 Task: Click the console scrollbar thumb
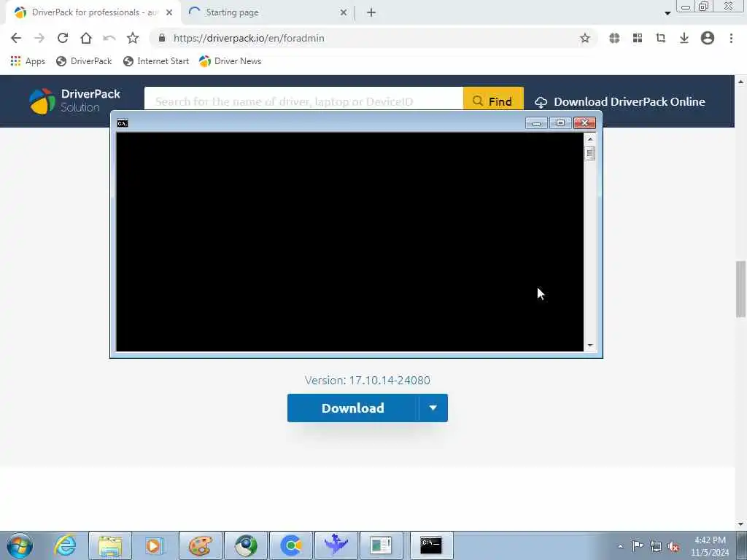tap(589, 153)
